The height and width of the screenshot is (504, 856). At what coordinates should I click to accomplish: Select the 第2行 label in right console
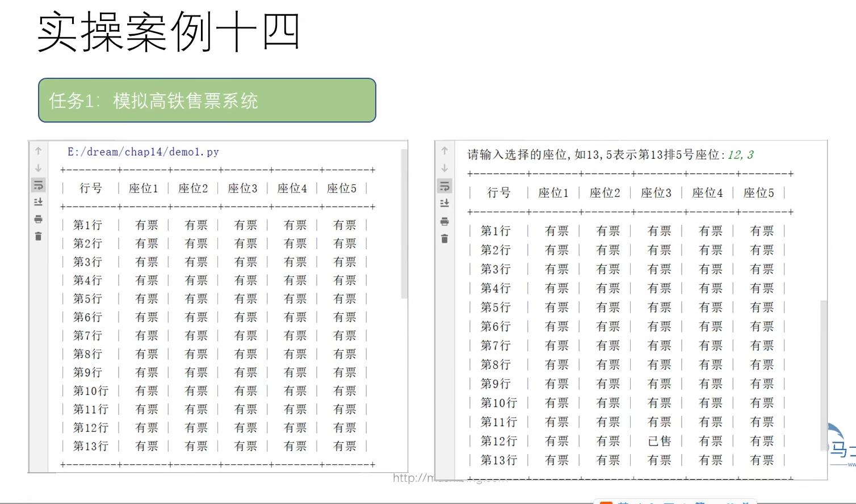click(x=496, y=250)
